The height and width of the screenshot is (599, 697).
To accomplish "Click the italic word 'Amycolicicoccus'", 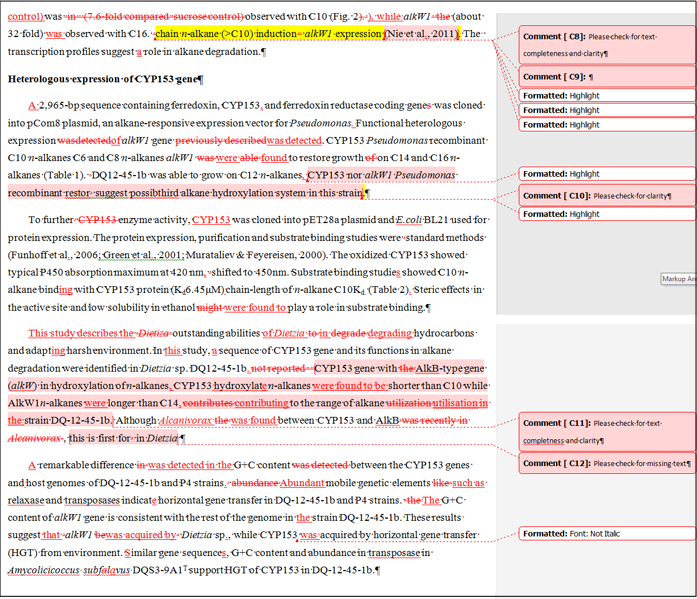I will pos(44,570).
